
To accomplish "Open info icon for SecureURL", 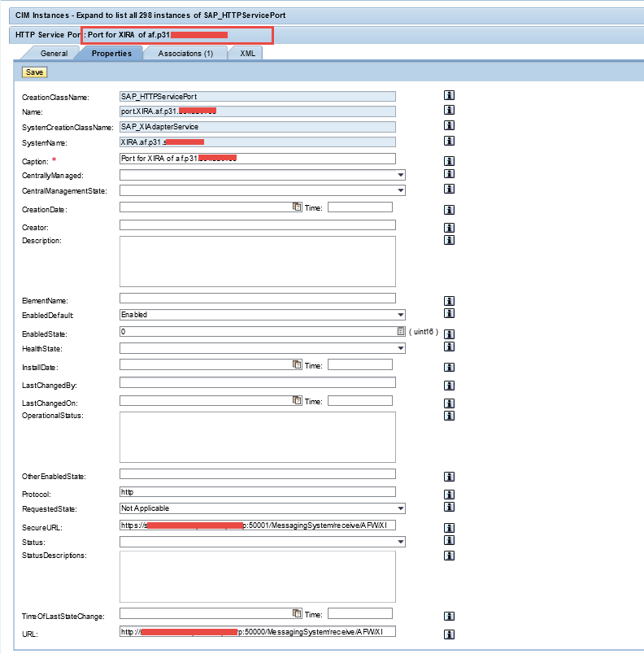I will tap(449, 528).
